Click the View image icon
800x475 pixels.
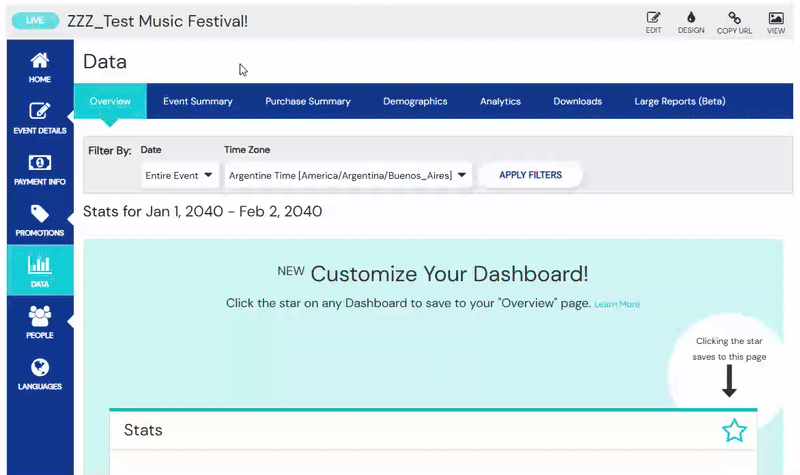[x=776, y=18]
